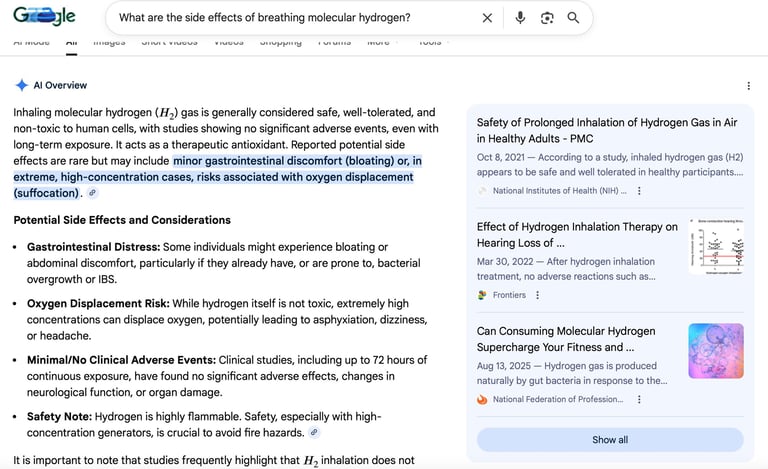The width and height of the screenshot is (768, 469).
Task: Switch to the Images results tab
Action: (109, 43)
